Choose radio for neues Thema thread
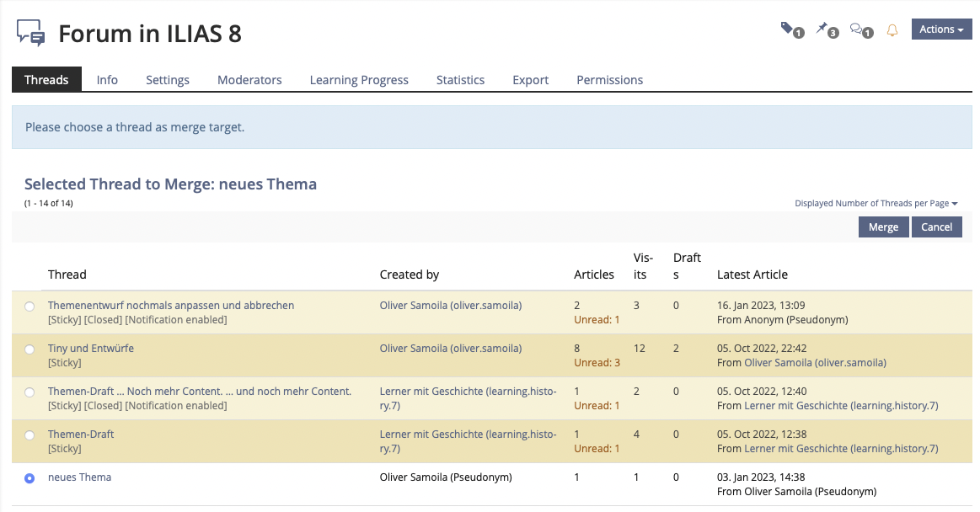Viewport: 980px width, 512px height. [29, 478]
